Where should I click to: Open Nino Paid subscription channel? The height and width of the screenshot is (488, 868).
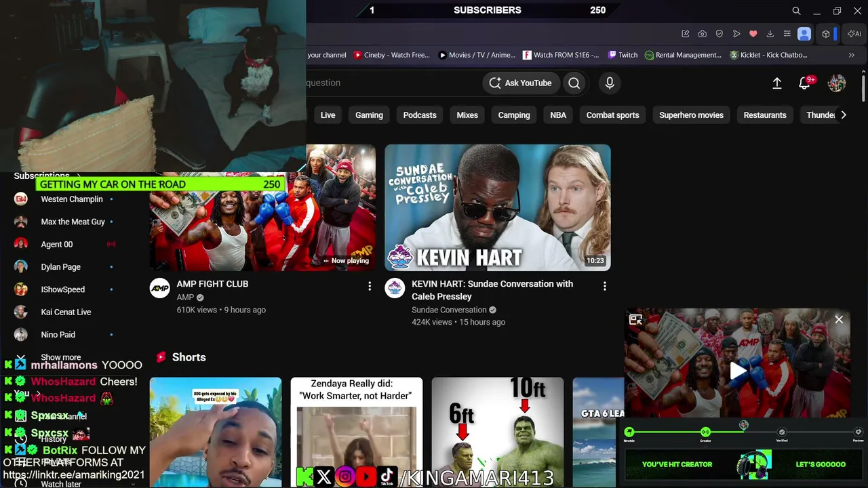pyautogui.click(x=58, y=335)
